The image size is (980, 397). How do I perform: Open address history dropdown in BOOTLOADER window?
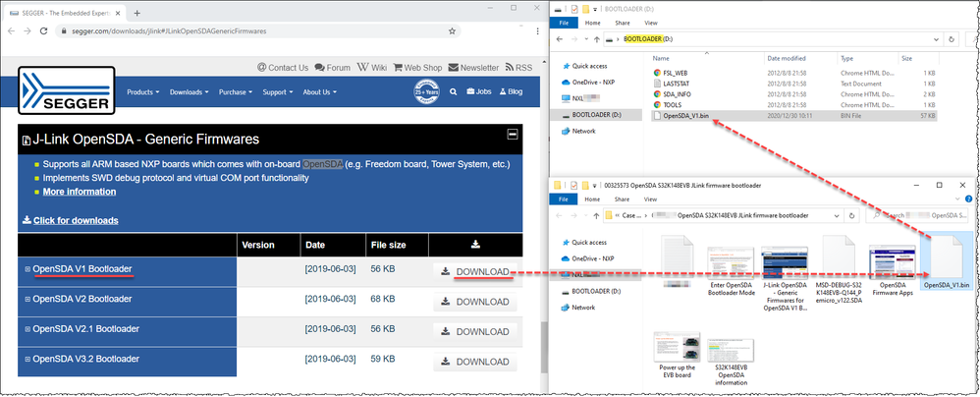936,38
